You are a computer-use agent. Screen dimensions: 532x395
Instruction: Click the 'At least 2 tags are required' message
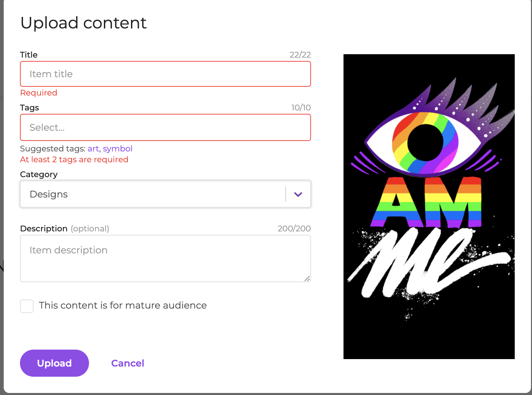click(x=74, y=160)
